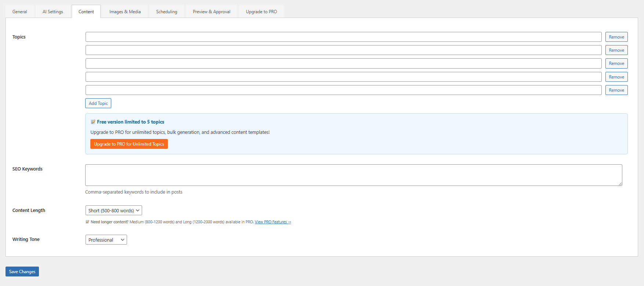This screenshot has width=644, height=286.
Task: Select the Scheduling tab
Action: 167,12
